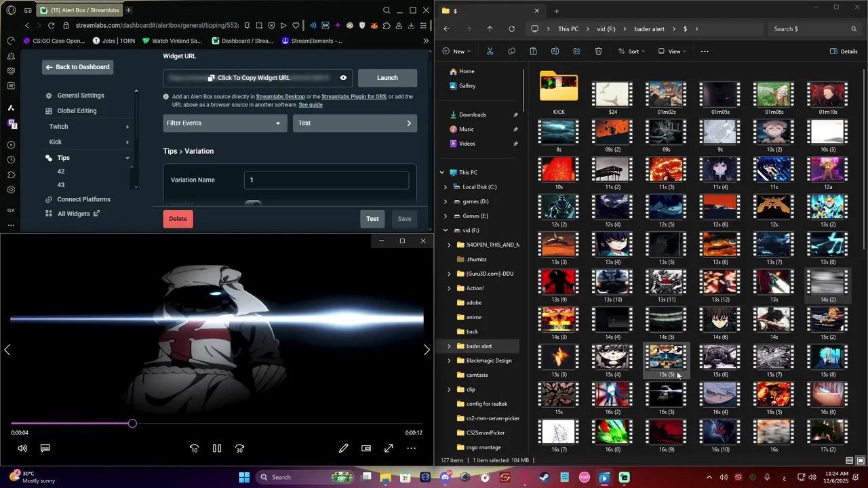Expand the Blackmagic Design folder node
Viewport: 868px width, 488px height.
[449, 361]
